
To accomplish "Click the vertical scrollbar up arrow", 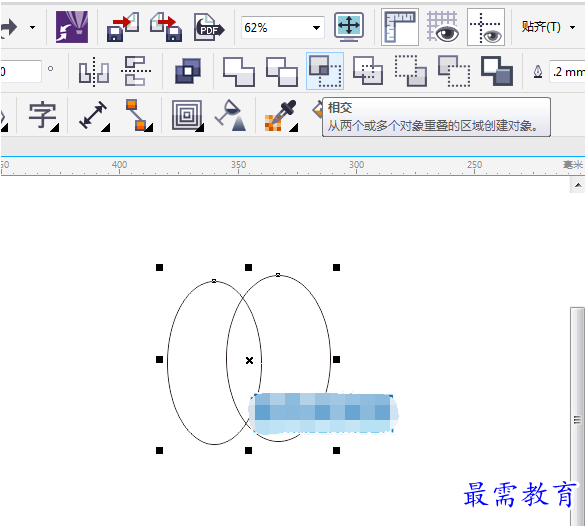I will tap(578, 185).
